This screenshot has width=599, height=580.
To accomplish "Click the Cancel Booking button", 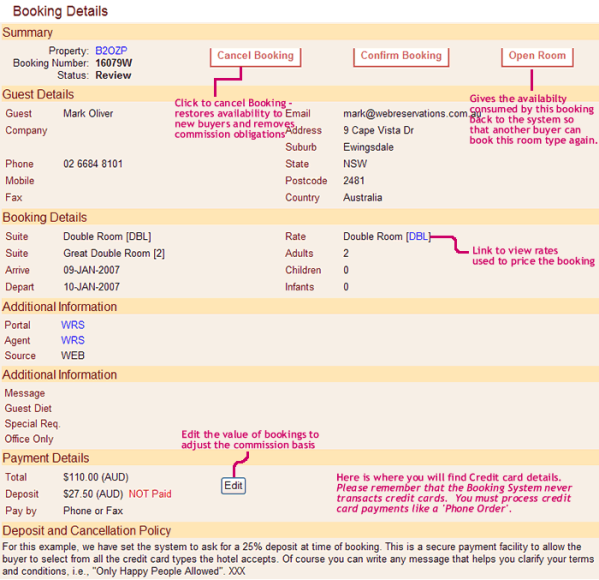I will click(x=255, y=57).
